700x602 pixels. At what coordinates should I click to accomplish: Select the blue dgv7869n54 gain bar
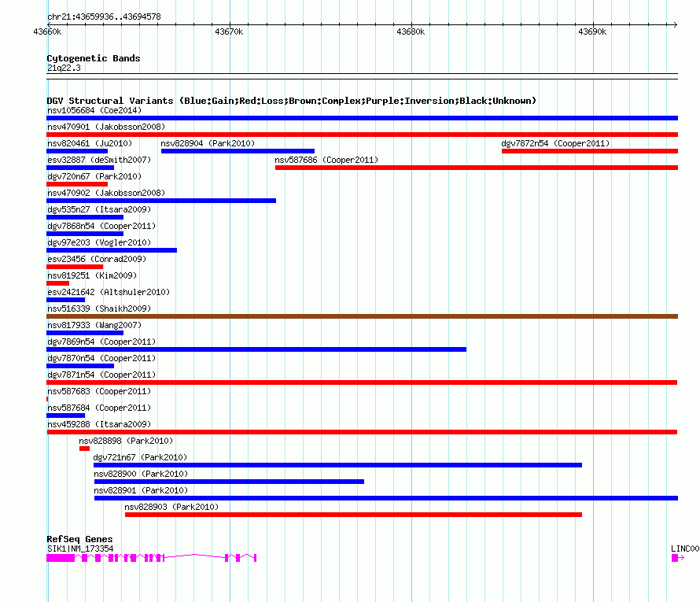256,349
